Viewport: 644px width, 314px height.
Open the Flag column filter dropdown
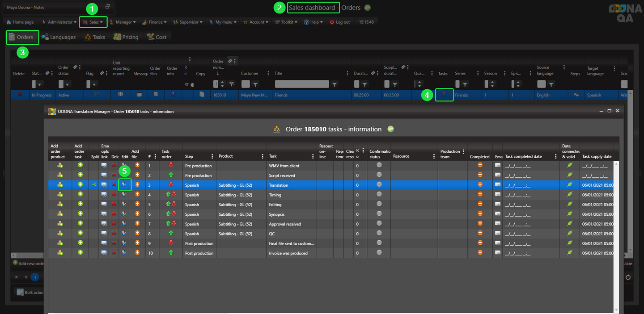pos(94,84)
